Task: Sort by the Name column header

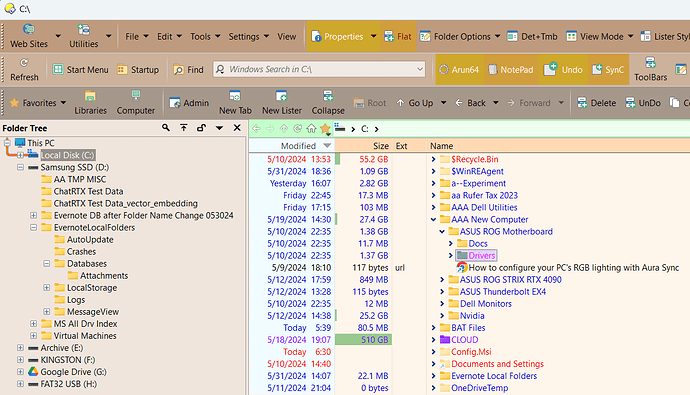Action: point(558,146)
